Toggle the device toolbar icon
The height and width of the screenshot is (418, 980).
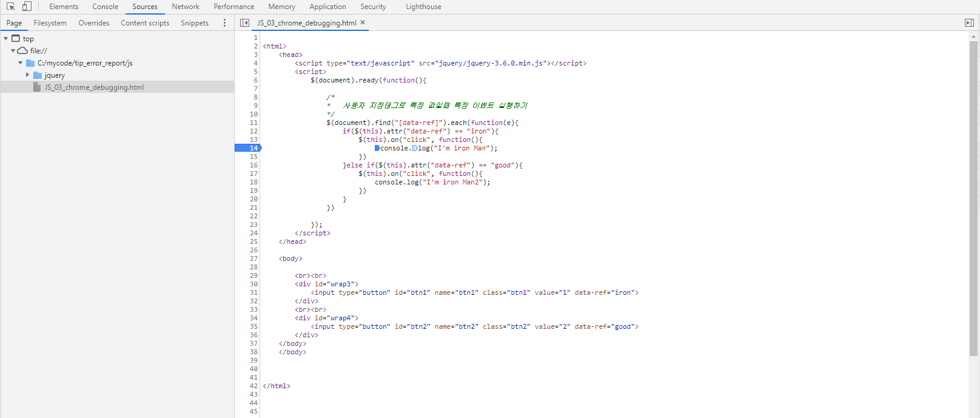(27, 7)
